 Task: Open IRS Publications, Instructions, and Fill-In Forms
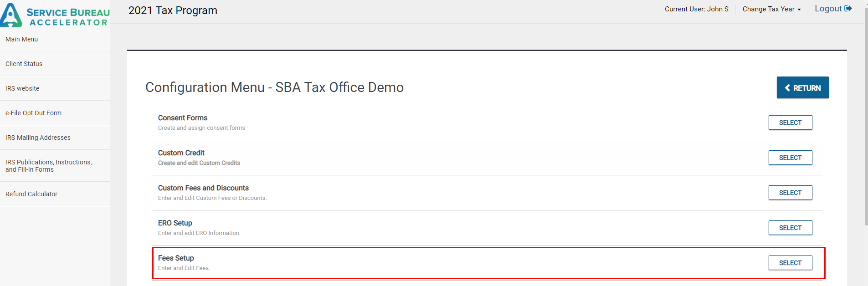tap(49, 166)
